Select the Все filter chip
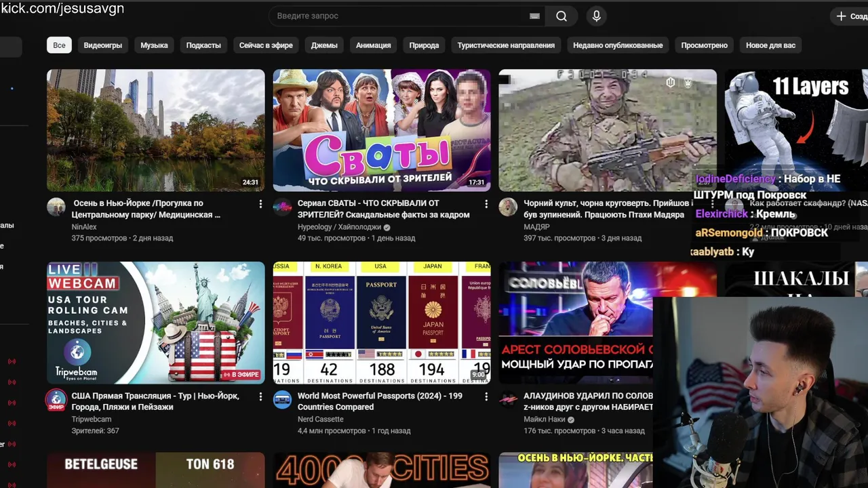Viewport: 868px width, 488px height. coord(59,45)
